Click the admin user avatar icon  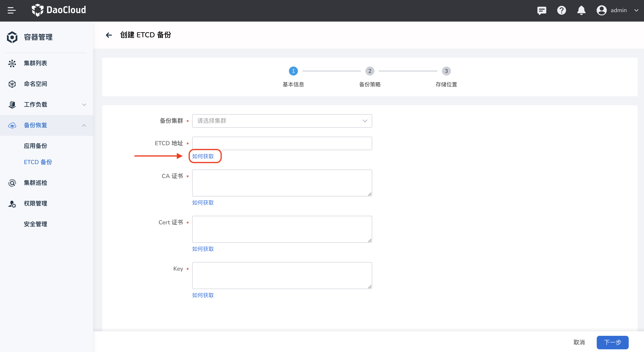click(601, 10)
